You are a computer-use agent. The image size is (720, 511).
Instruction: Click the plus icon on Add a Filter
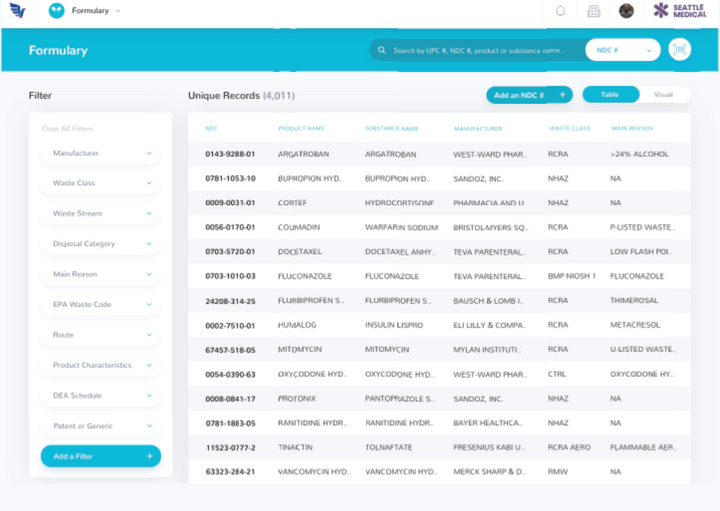(x=149, y=456)
